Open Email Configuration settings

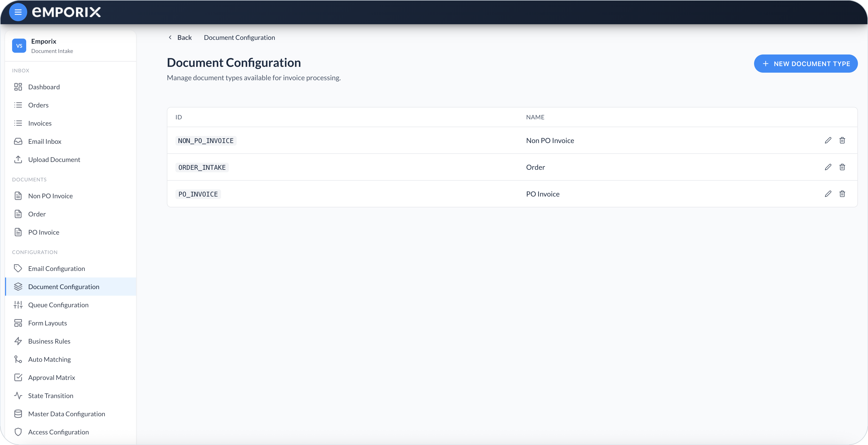coord(71,269)
